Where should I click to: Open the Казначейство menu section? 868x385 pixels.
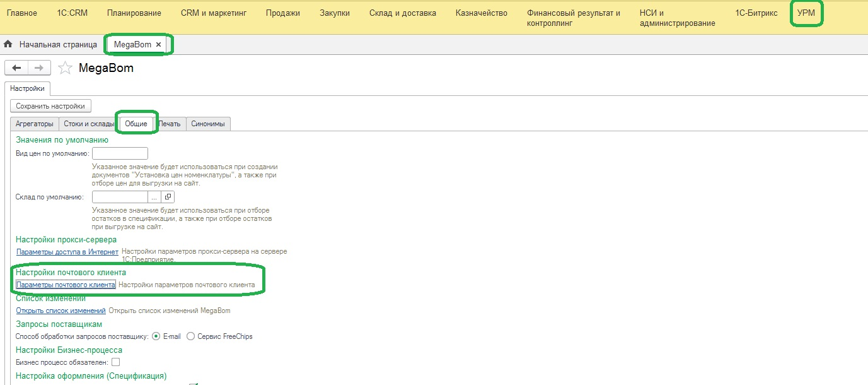pyautogui.click(x=481, y=13)
